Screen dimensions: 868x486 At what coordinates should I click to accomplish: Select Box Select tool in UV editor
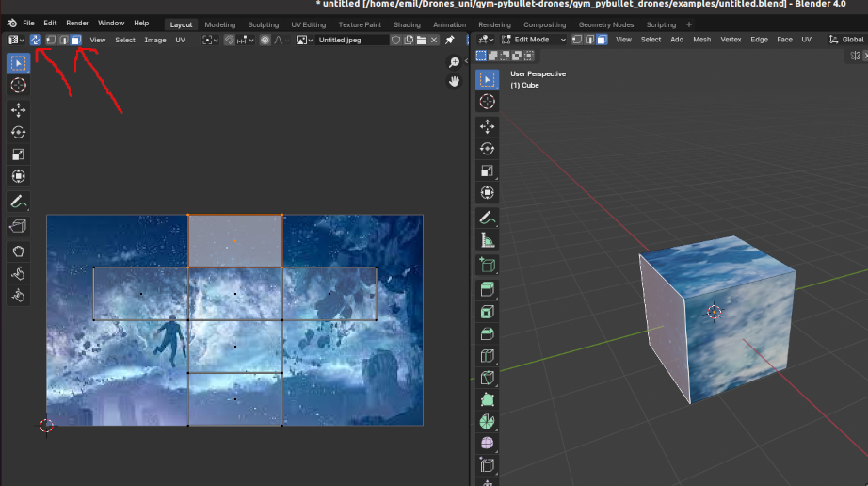pyautogui.click(x=18, y=63)
